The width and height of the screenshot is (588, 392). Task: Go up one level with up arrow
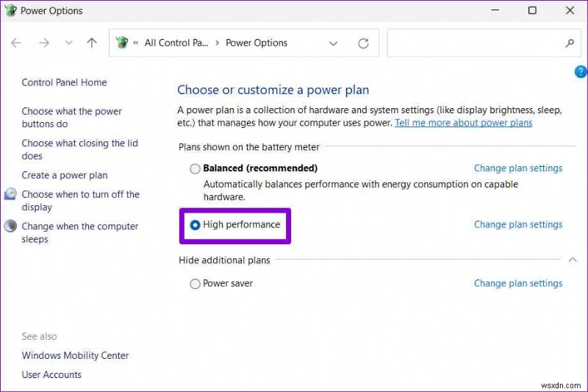pyautogui.click(x=92, y=43)
